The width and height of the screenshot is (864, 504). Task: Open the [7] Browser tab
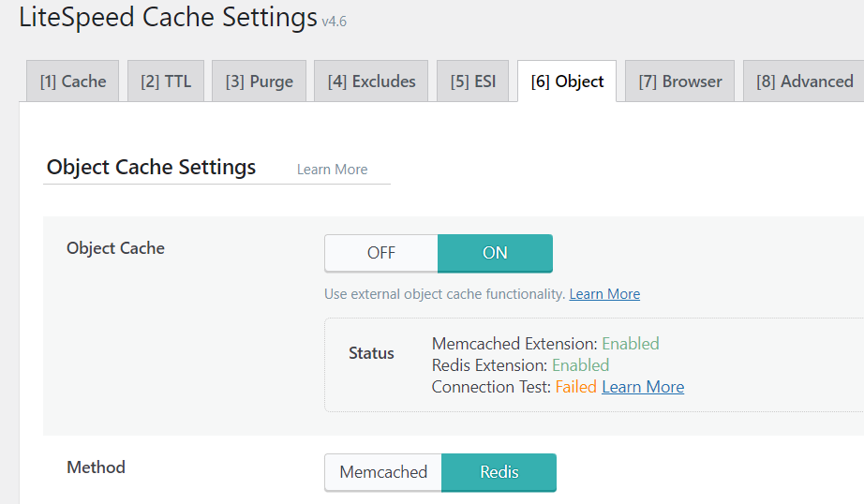pyautogui.click(x=680, y=81)
